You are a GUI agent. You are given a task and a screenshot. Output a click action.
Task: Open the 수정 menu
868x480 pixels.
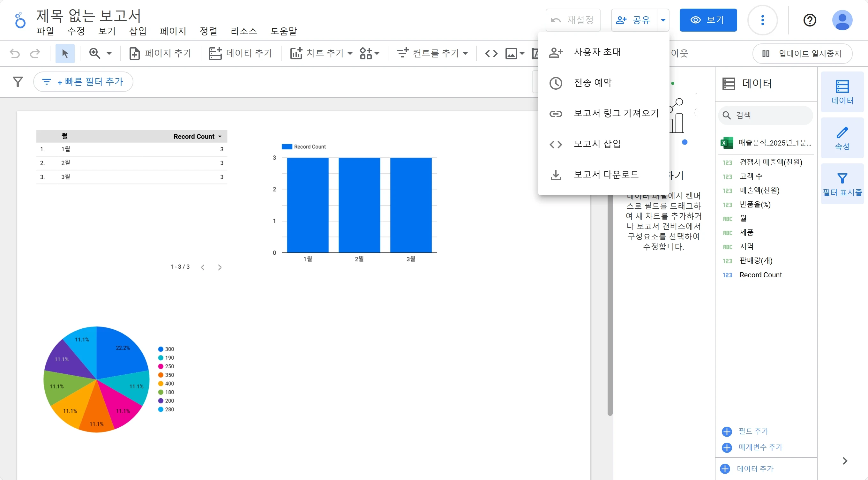[x=76, y=31]
